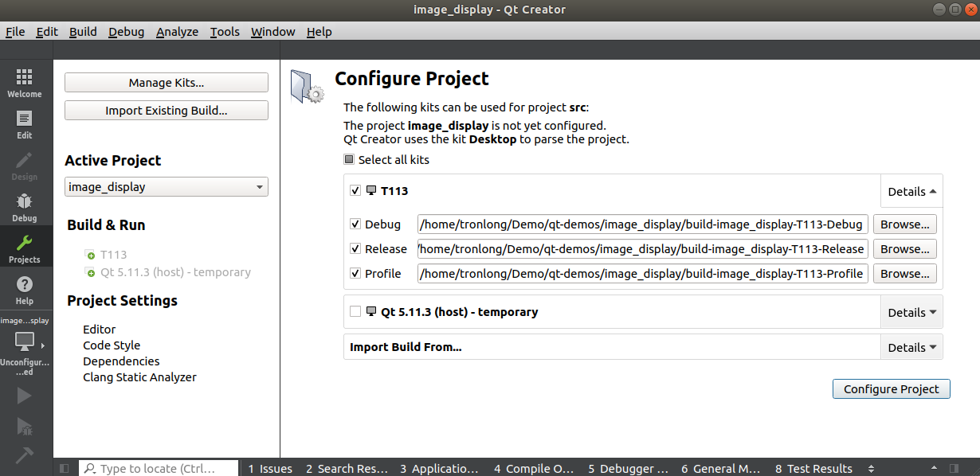980x476 pixels.
Task: Open the Help mode
Action: coord(25,290)
